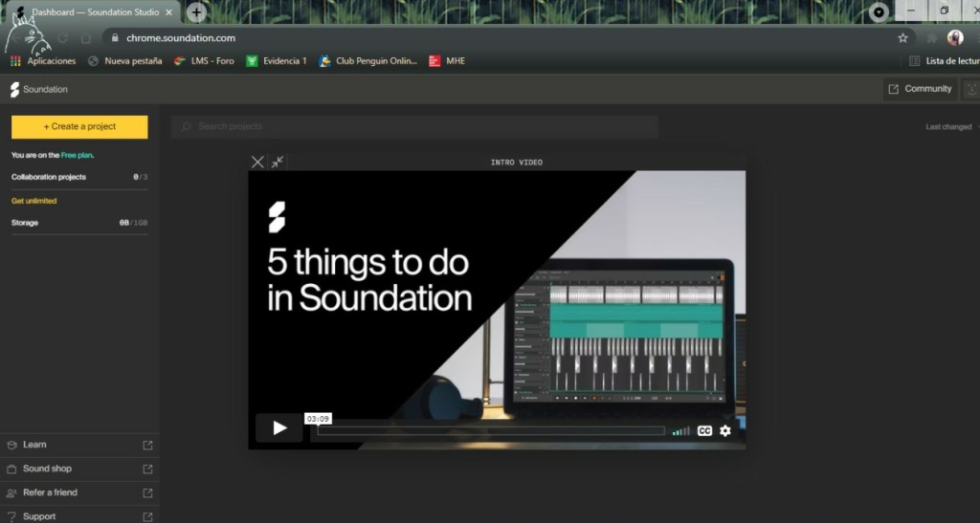The image size is (980, 523).
Task: Adjust the video volume bars
Action: tap(680, 431)
